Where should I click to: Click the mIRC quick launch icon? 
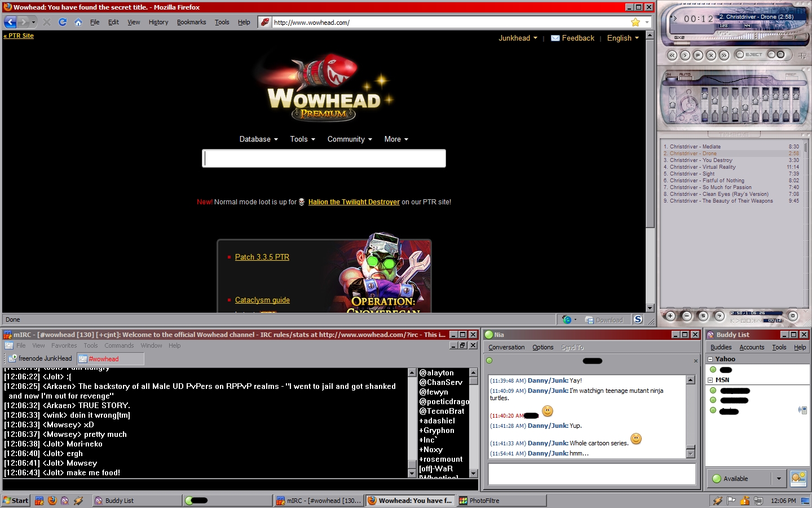(39, 501)
